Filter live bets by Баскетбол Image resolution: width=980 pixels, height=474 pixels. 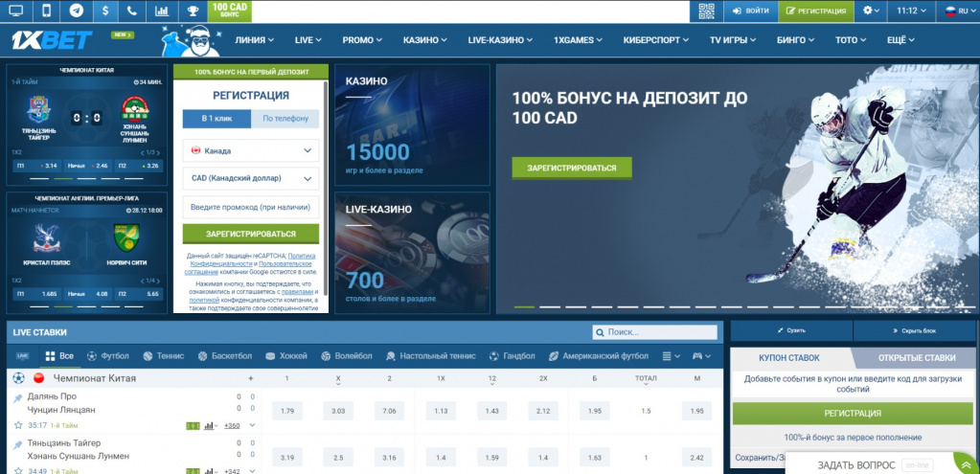click(x=225, y=356)
